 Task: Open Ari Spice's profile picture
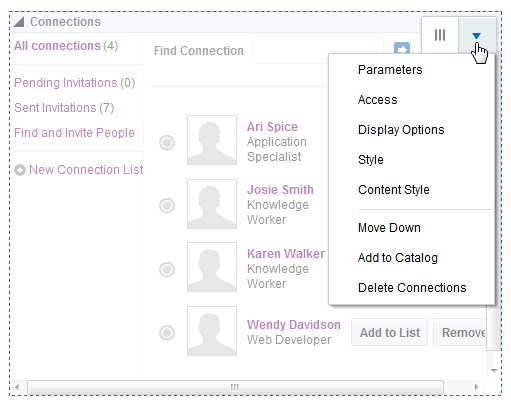pos(212,140)
